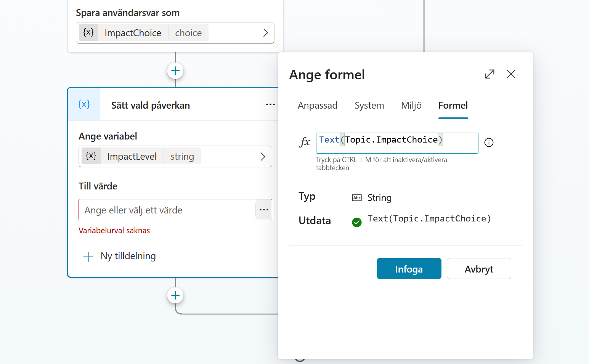Click the ImpactChoice variable icon
The width and height of the screenshot is (589, 364).
(x=88, y=32)
